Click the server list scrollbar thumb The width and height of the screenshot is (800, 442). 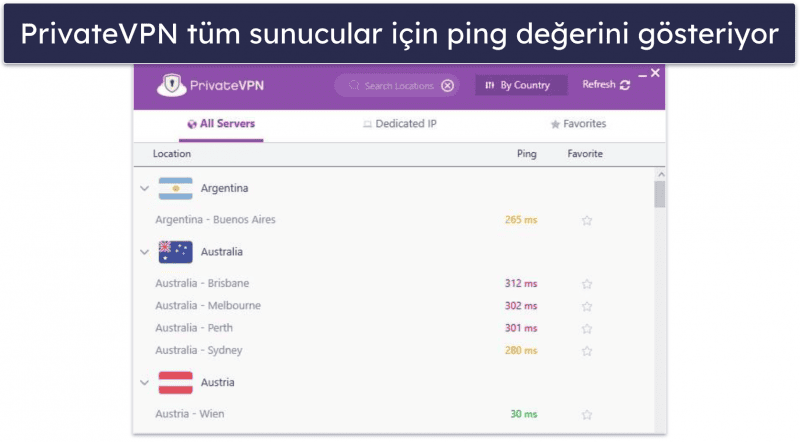tap(660, 194)
